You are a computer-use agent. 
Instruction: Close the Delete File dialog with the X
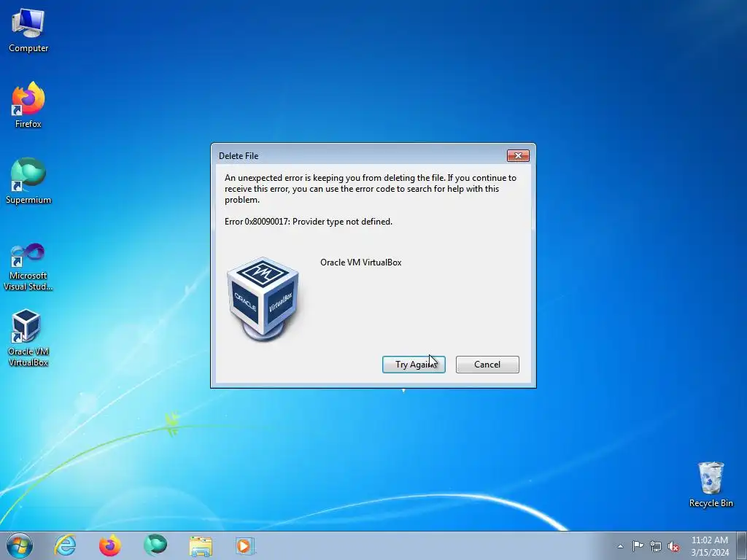[519, 156]
